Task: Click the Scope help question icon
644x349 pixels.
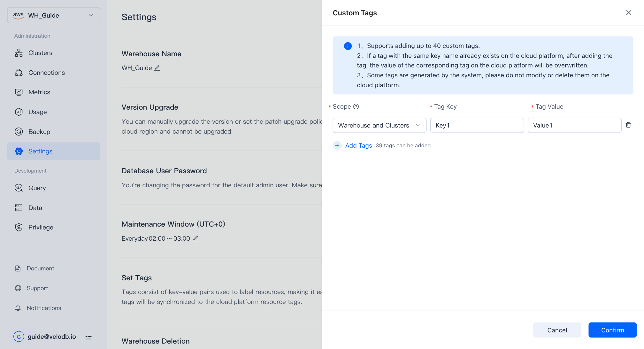Action: coord(356,106)
